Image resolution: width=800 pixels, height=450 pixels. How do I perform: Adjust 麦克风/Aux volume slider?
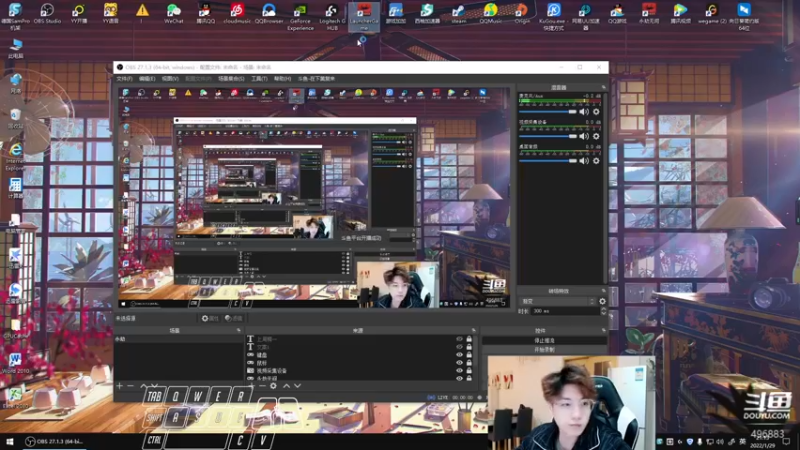pos(547,112)
